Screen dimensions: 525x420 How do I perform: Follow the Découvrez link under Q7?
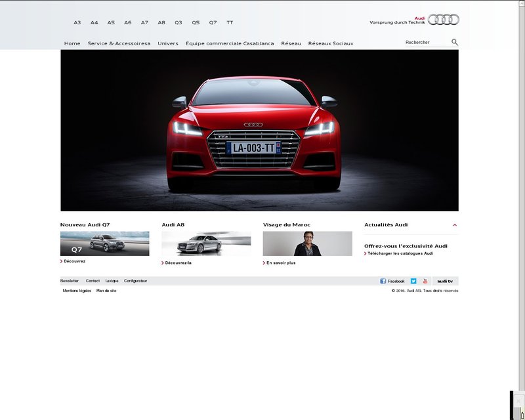(x=74, y=261)
